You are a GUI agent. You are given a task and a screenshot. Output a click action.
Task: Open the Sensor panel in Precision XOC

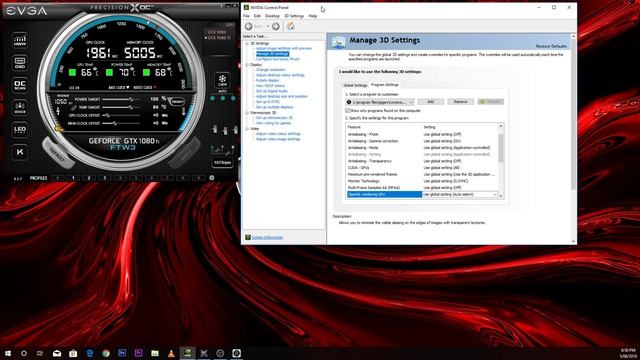click(20, 107)
